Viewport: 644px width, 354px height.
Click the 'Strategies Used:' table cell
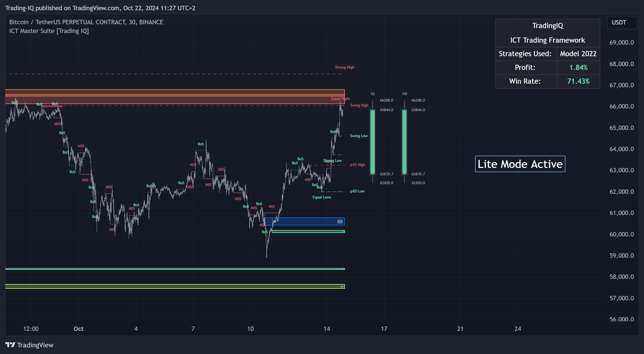click(x=526, y=54)
